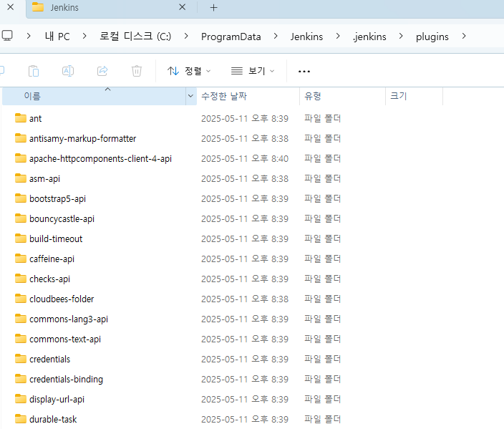Click the Rename icon in toolbar
504x429 pixels.
(x=68, y=71)
